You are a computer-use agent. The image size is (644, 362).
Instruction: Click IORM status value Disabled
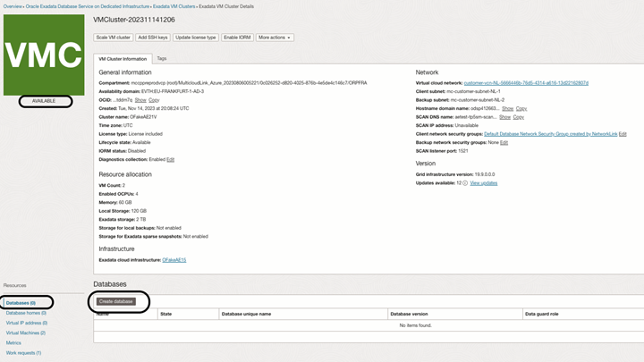(x=137, y=151)
